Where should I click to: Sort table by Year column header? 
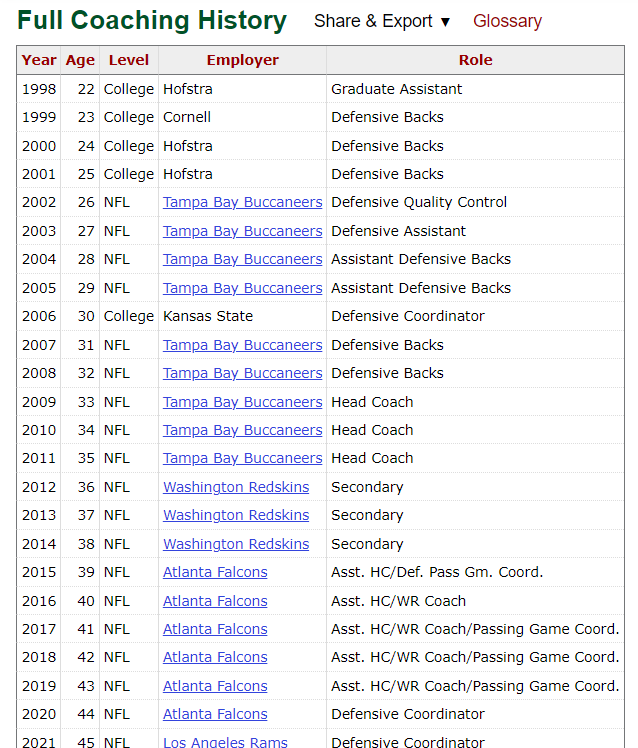[x=39, y=60]
